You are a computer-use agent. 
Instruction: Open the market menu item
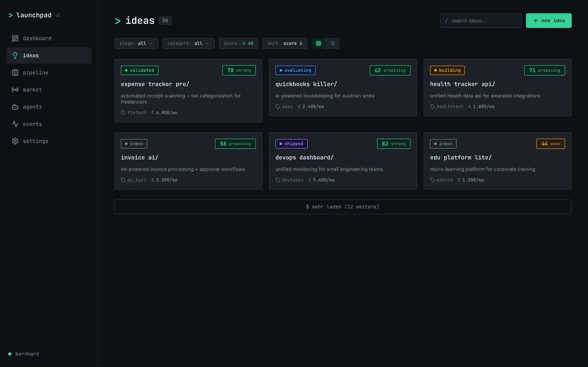click(x=32, y=90)
